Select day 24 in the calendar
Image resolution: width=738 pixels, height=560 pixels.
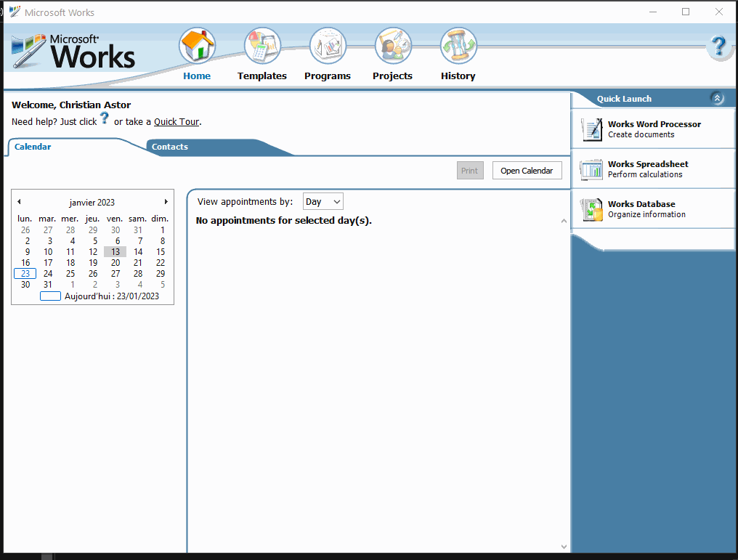coord(48,273)
